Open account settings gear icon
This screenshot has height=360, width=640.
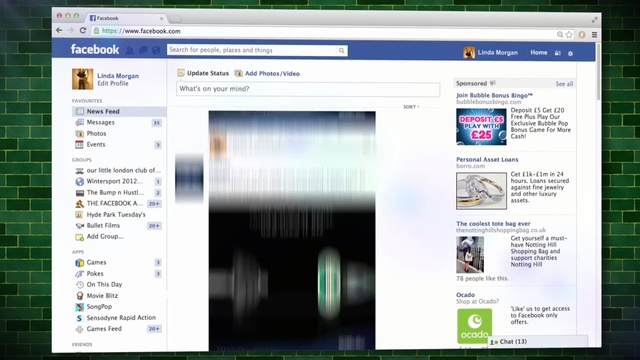pos(571,53)
